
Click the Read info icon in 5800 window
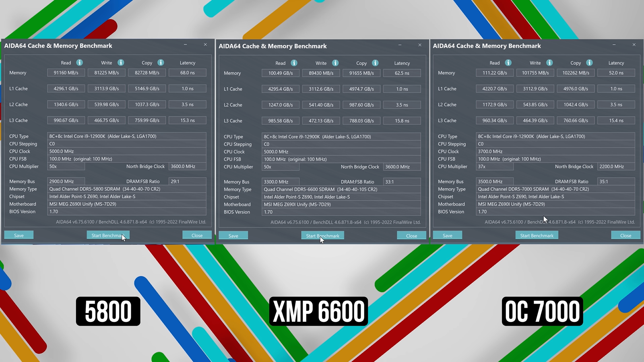click(x=80, y=62)
